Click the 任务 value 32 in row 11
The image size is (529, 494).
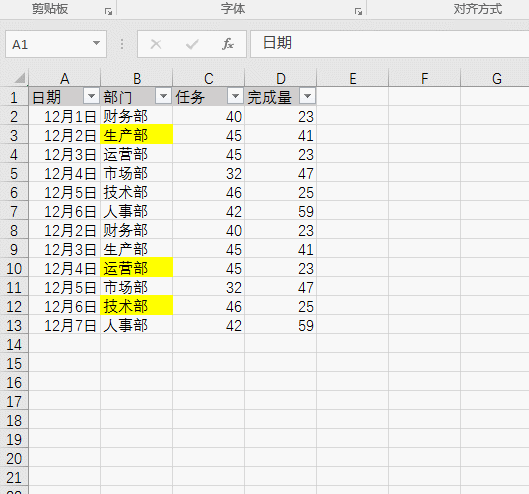coord(208,287)
